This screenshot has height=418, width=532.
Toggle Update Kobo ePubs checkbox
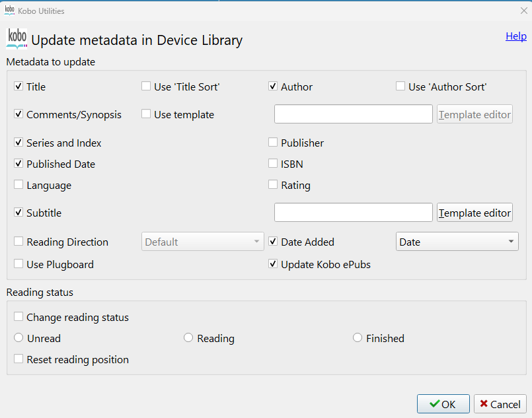point(273,264)
